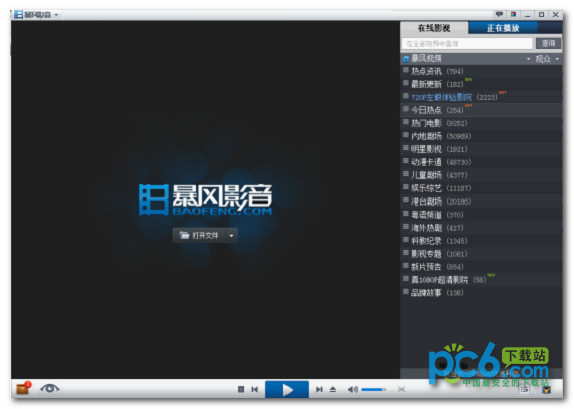Expand the 新片预告 category icon
This screenshot has width=574, height=409.
(x=406, y=265)
